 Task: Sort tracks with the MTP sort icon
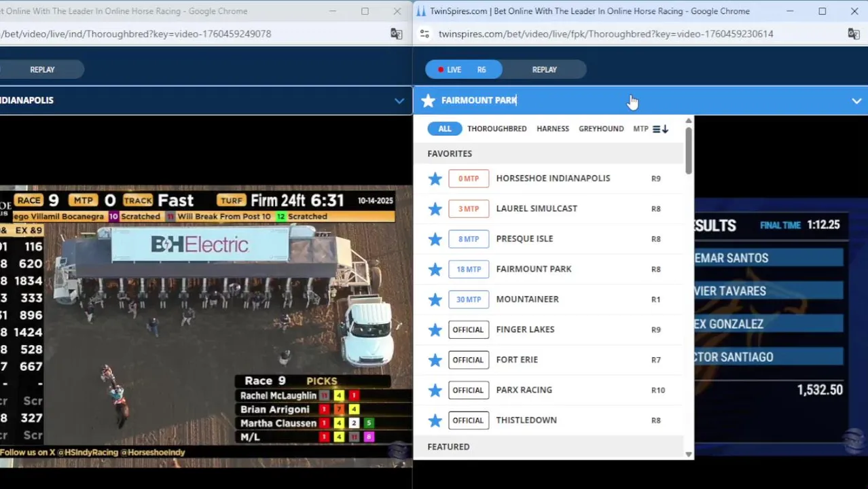(x=660, y=129)
